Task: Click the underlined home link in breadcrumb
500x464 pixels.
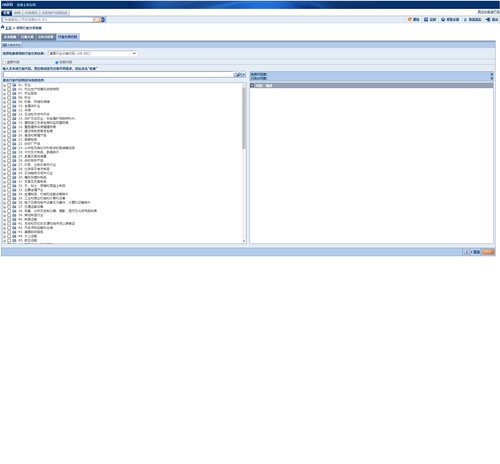Action: pos(8,28)
